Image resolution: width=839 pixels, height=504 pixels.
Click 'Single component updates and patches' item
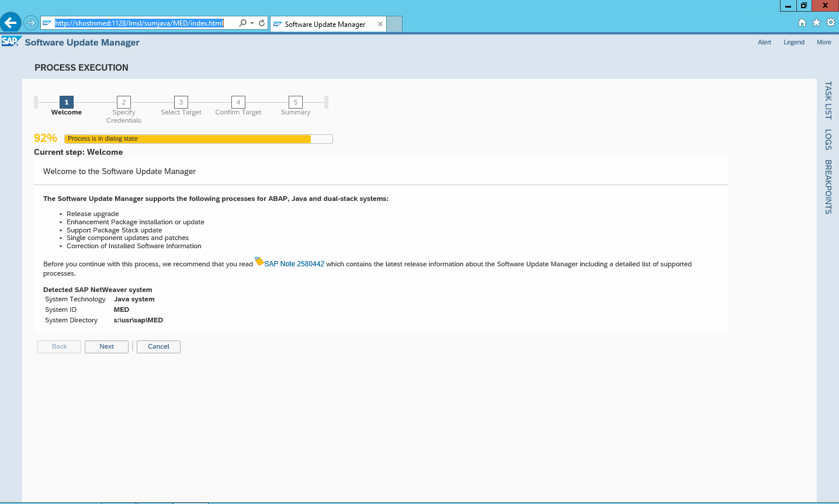(x=127, y=238)
